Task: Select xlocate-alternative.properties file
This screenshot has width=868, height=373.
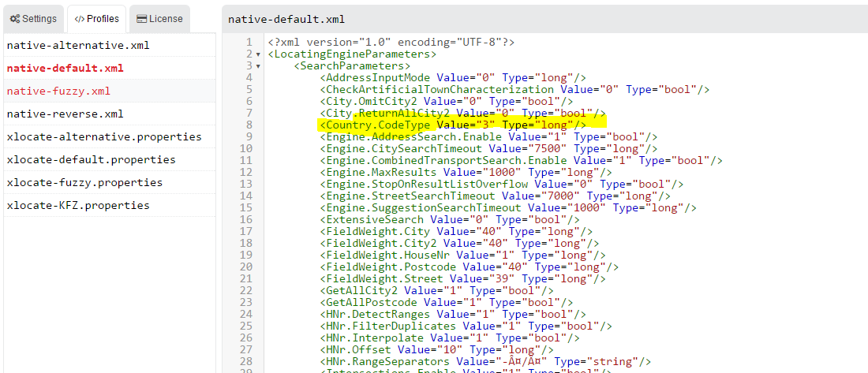Action: pos(103,136)
